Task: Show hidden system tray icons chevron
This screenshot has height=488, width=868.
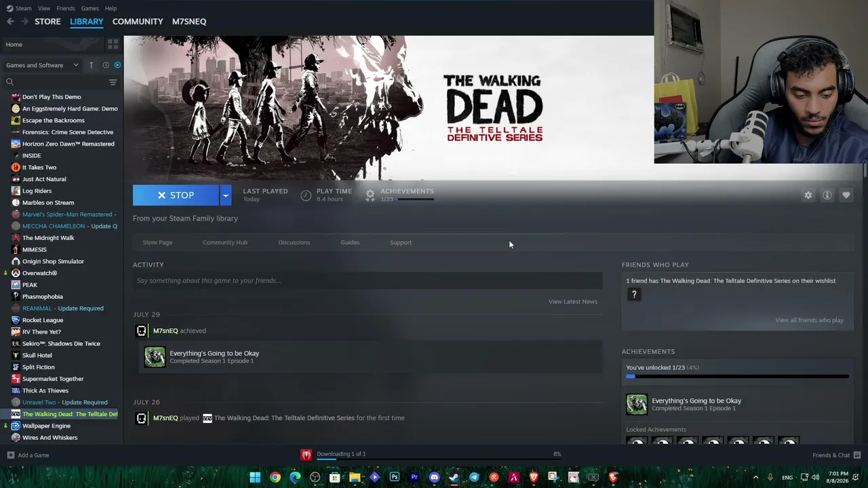Action: tap(755, 477)
